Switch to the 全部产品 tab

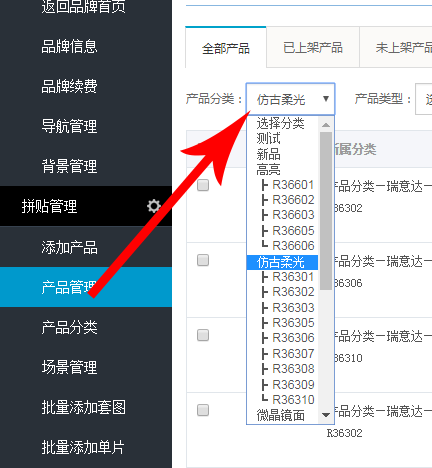pos(226,48)
